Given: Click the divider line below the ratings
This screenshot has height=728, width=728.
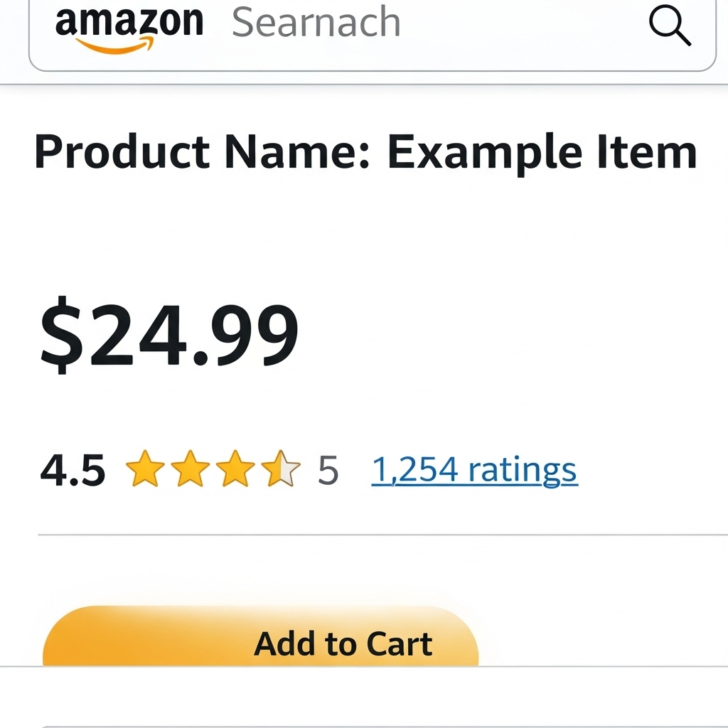Looking at the screenshot, I should [x=382, y=534].
